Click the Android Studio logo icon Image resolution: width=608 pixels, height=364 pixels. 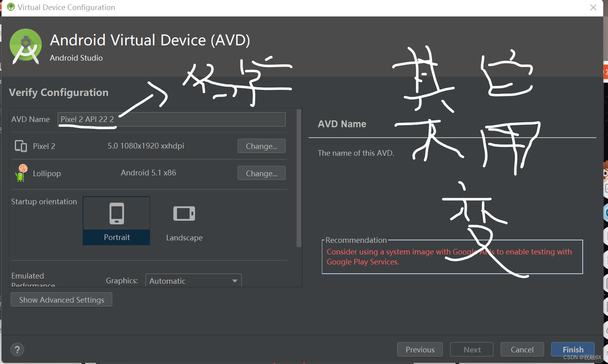[26, 47]
